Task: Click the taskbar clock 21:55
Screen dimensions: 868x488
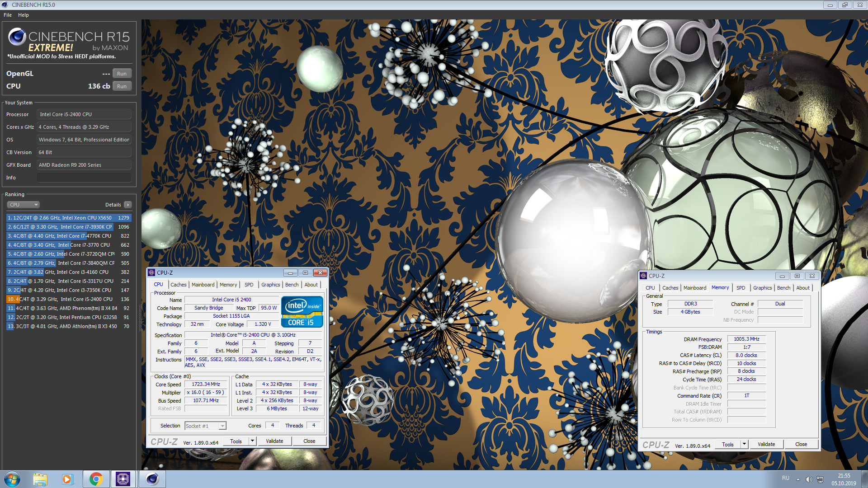Action: 844,476
